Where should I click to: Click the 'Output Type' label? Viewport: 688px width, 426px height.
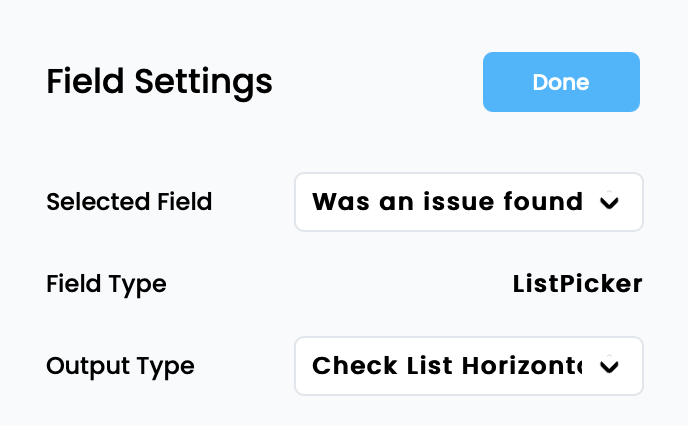pyautogui.click(x=120, y=366)
